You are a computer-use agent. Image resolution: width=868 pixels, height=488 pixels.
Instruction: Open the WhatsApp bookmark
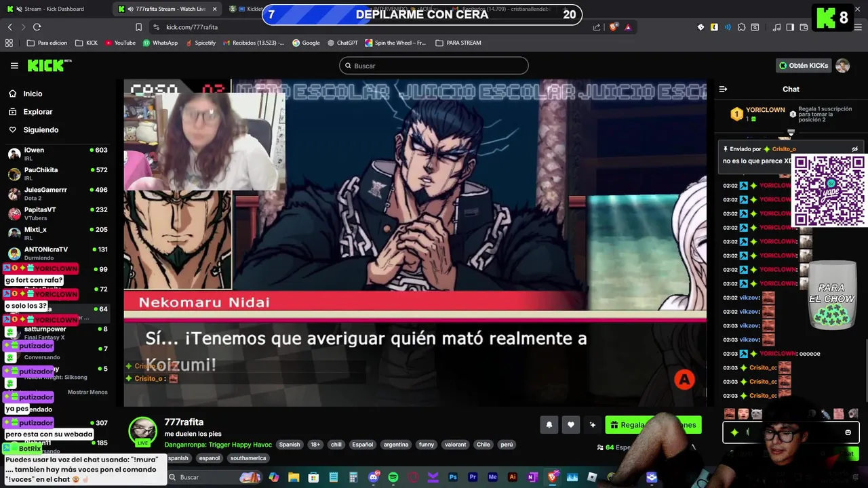(x=160, y=43)
